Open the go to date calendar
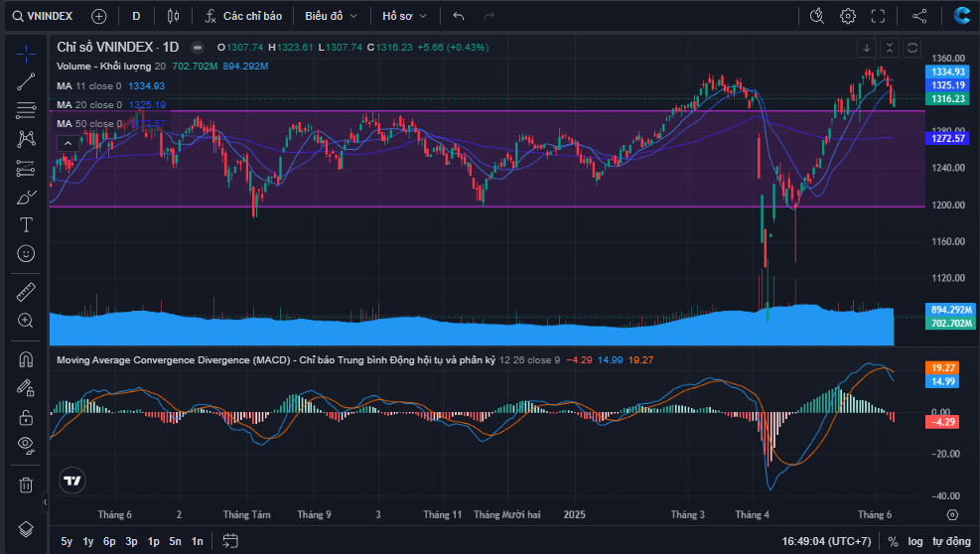Viewport: 980px width, 554px height. coord(230,541)
